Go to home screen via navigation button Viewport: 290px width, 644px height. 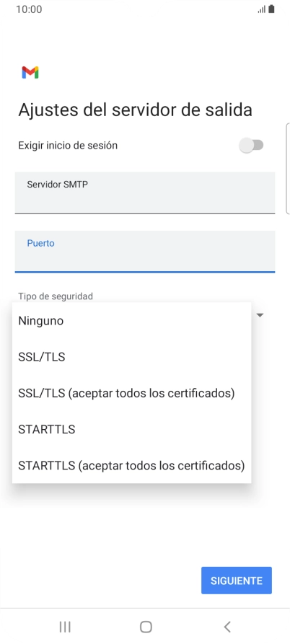[x=146, y=627]
